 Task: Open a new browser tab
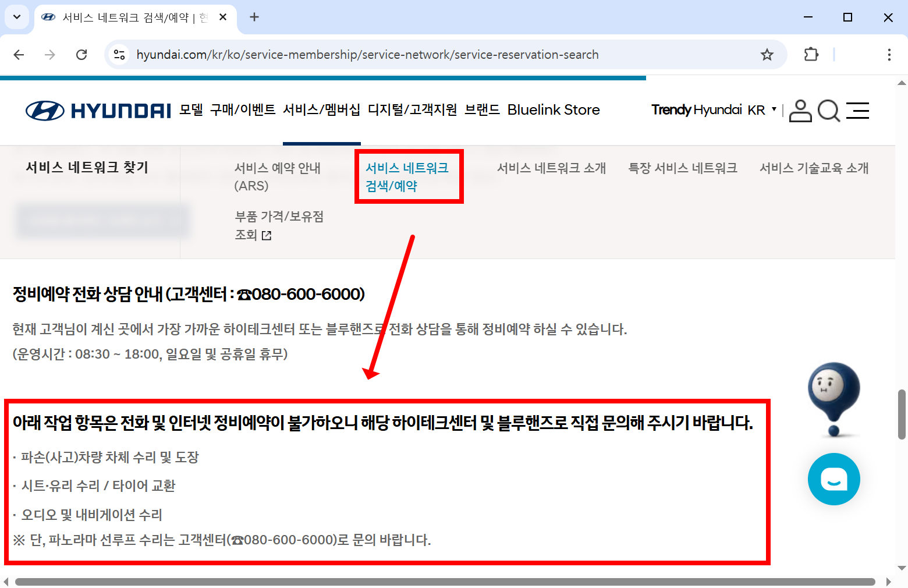(x=254, y=17)
